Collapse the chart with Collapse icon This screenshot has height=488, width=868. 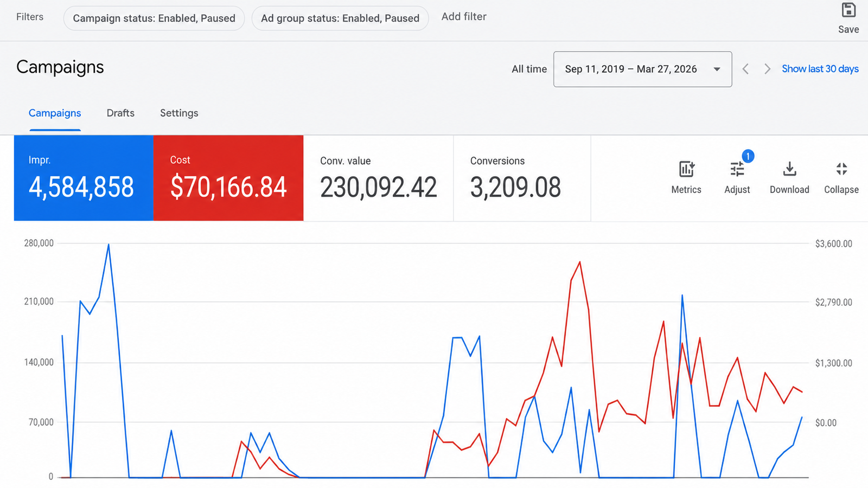tap(841, 169)
